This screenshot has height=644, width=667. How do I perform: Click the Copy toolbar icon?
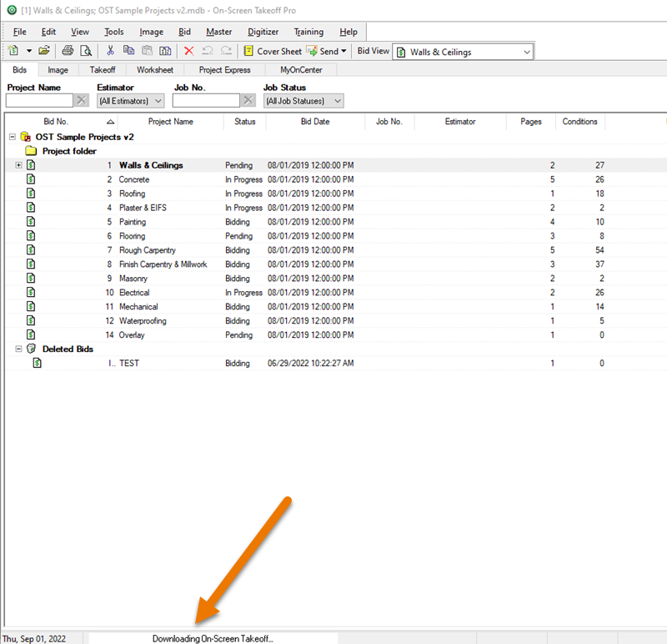click(128, 51)
